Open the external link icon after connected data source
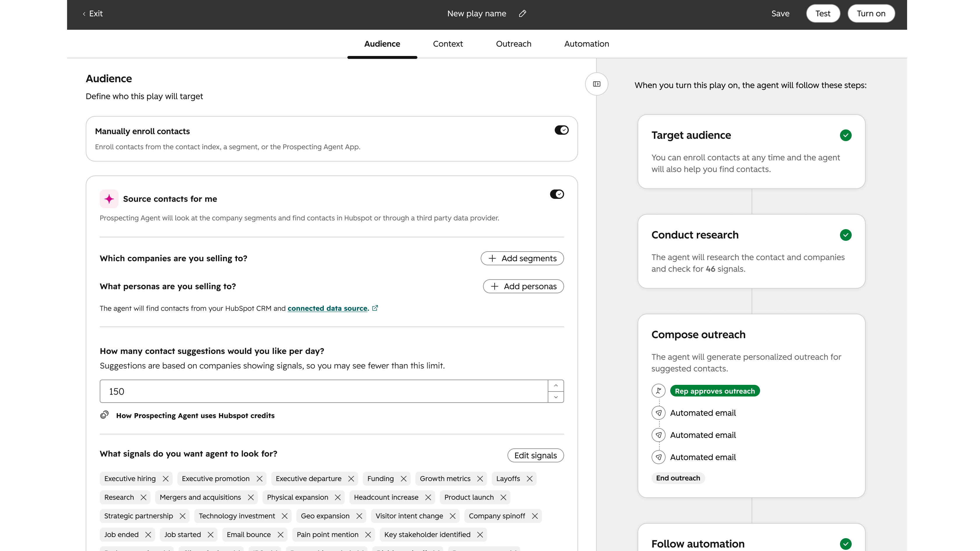 375,308
